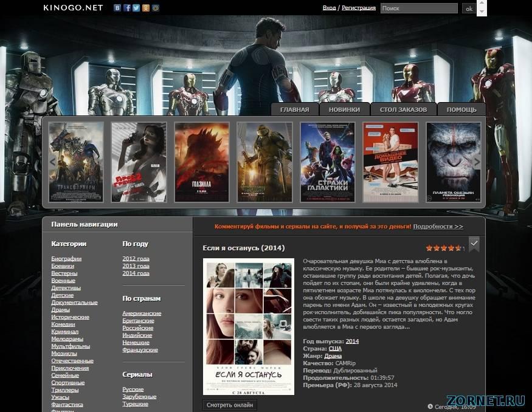Open the Если я останусь (2014) title
This screenshot has height=412, width=532.
[244, 248]
